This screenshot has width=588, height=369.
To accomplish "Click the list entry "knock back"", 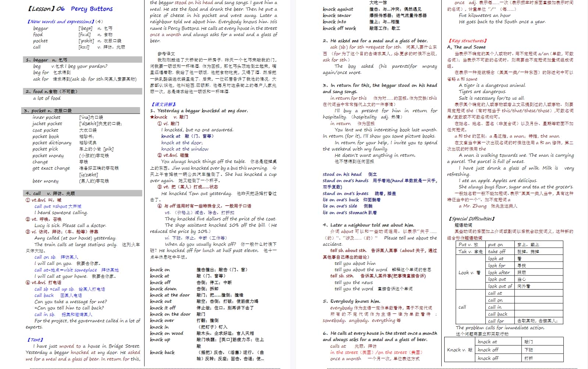I will [162, 352].
